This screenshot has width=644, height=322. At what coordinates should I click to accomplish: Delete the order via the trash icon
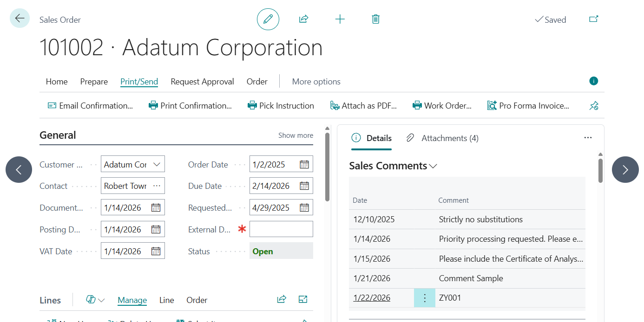coord(375,19)
